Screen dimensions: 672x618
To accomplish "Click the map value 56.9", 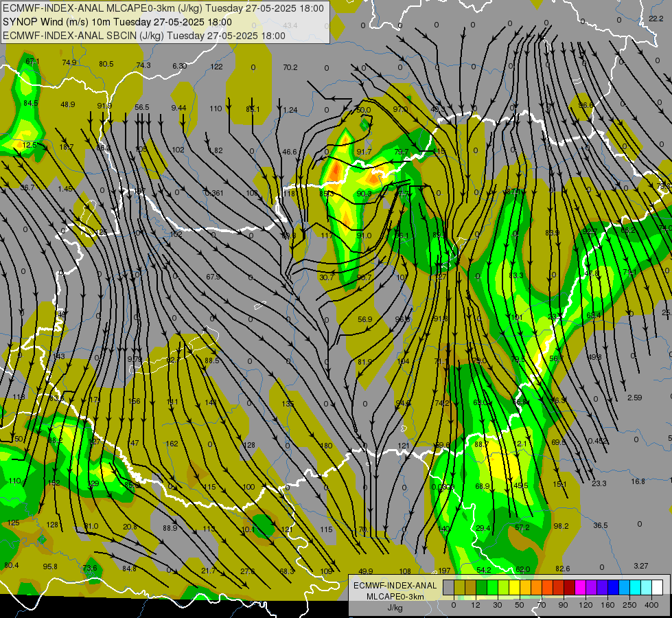I will pyautogui.click(x=364, y=319).
